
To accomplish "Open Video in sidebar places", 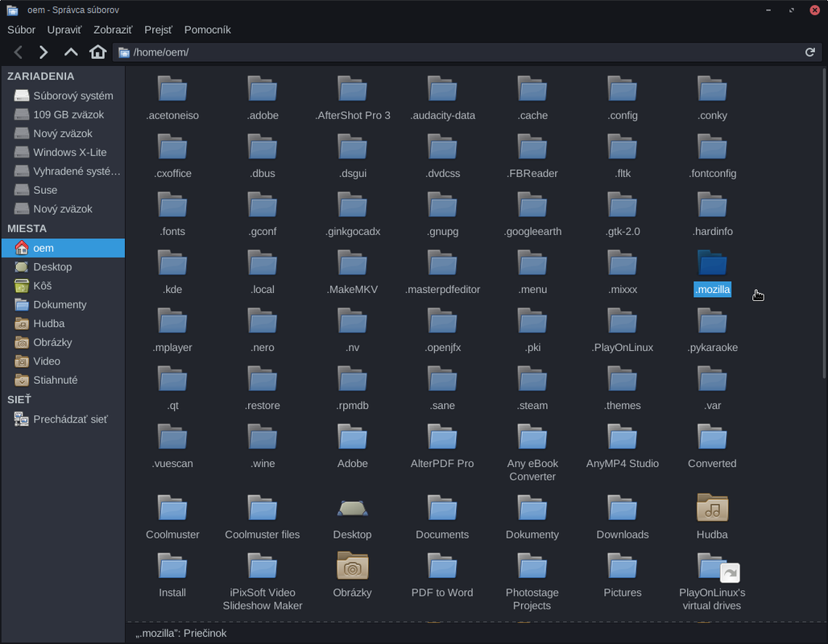I will click(64, 361).
